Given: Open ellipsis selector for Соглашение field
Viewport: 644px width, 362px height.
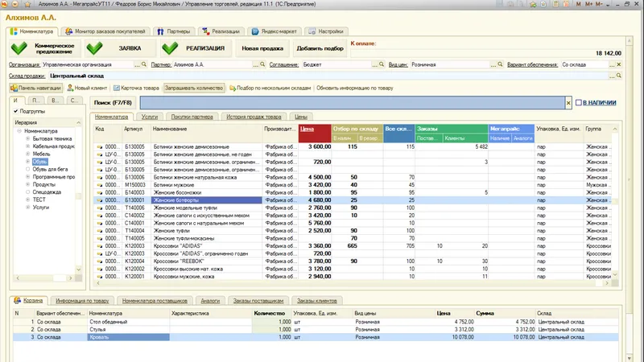Looking at the screenshot, I should pyautogui.click(x=374, y=65).
